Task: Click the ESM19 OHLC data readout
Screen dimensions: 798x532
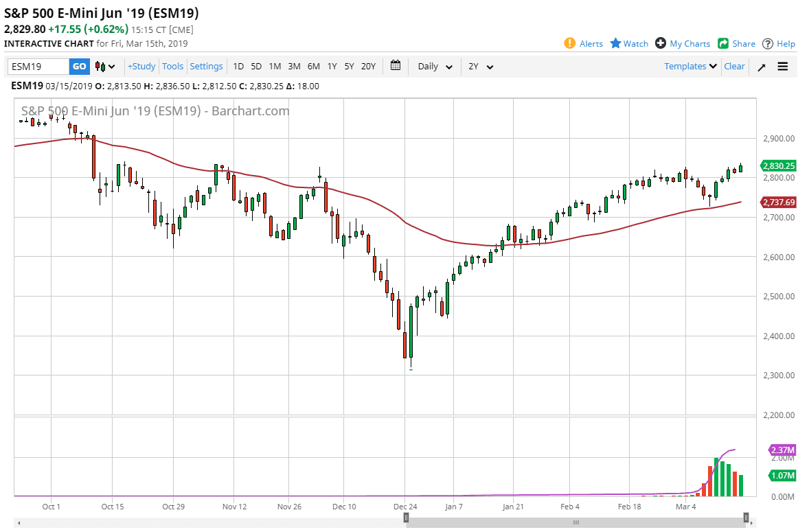Action: 166,86
